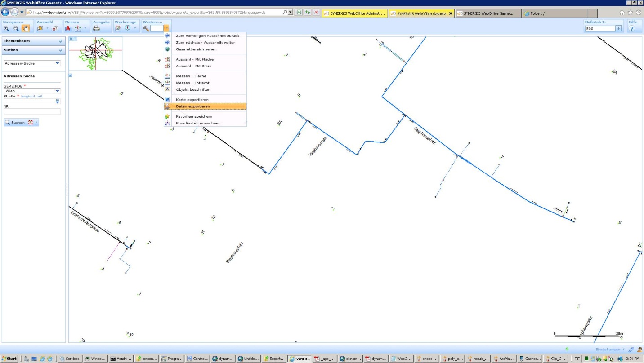Image resolution: width=644 pixels, height=363 pixels.
Task: Click the compatibility view icon in address bar
Action: (x=299, y=13)
